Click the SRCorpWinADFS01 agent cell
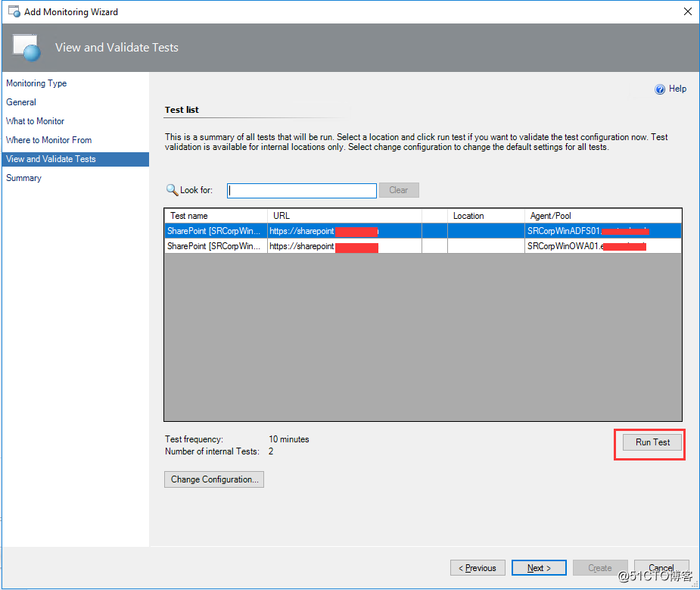700x590 pixels. point(603,231)
